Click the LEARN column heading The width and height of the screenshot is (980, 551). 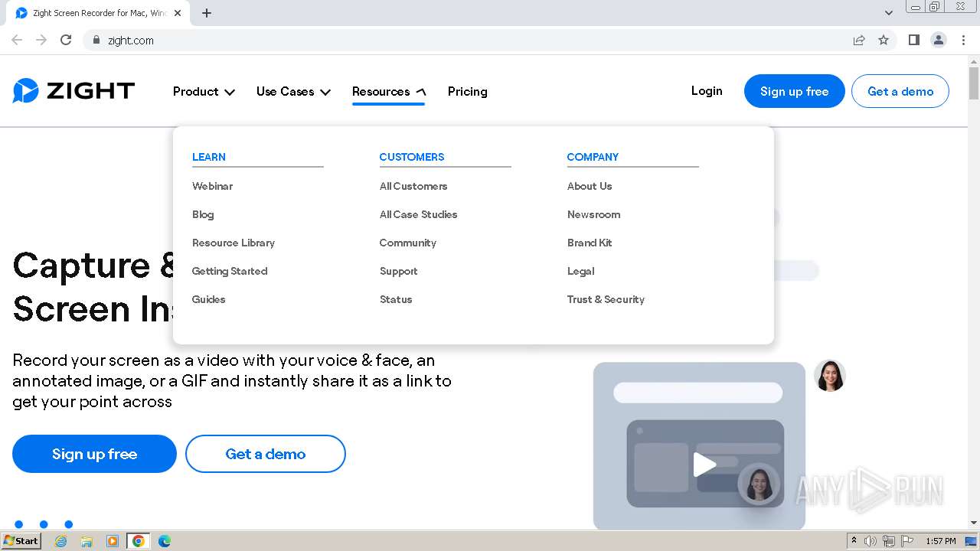(x=209, y=157)
